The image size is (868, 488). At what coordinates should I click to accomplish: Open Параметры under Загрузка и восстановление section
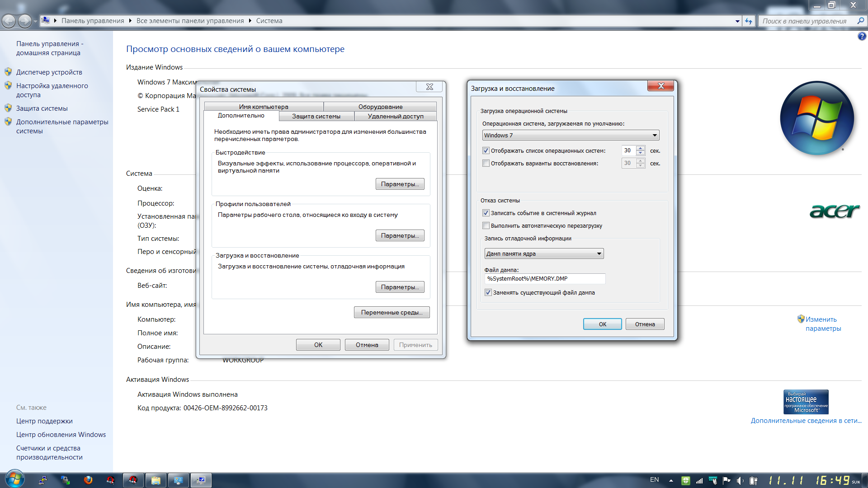tap(400, 287)
